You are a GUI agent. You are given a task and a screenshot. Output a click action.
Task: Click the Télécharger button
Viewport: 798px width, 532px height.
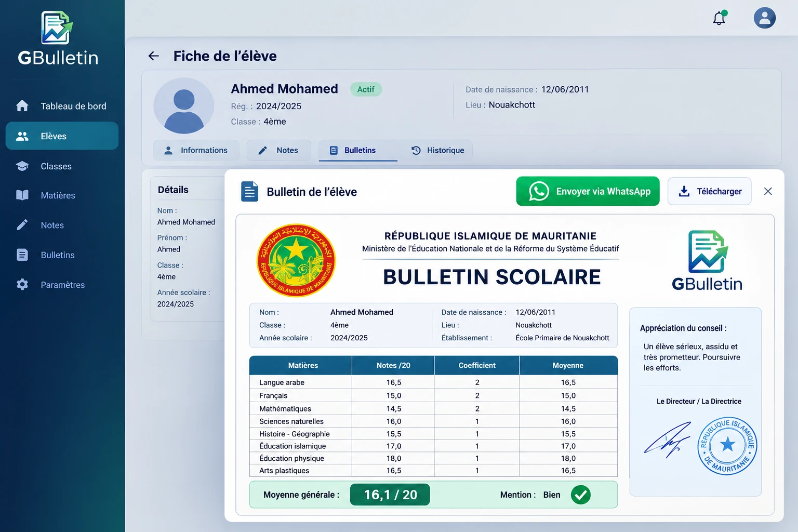709,191
